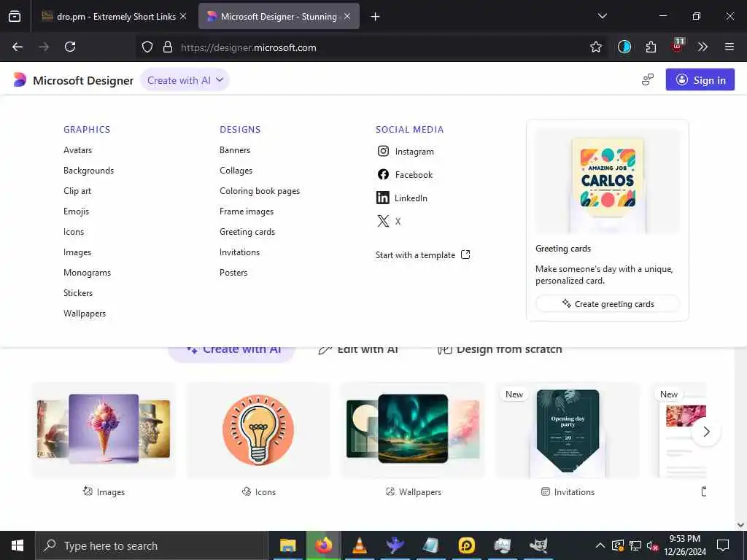Screen dimensions: 747x560
Task: Select Greeting cards in Designs list
Action: click(247, 232)
